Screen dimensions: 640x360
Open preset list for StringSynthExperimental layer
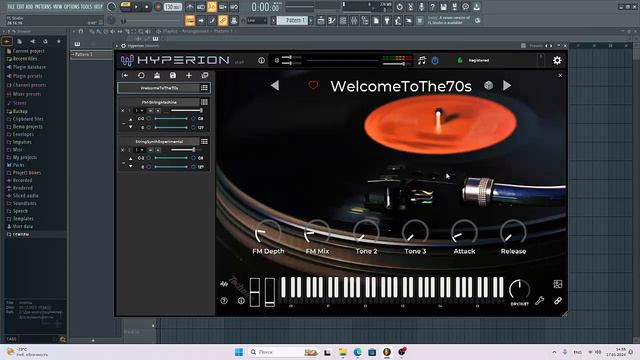pyautogui.click(x=204, y=142)
